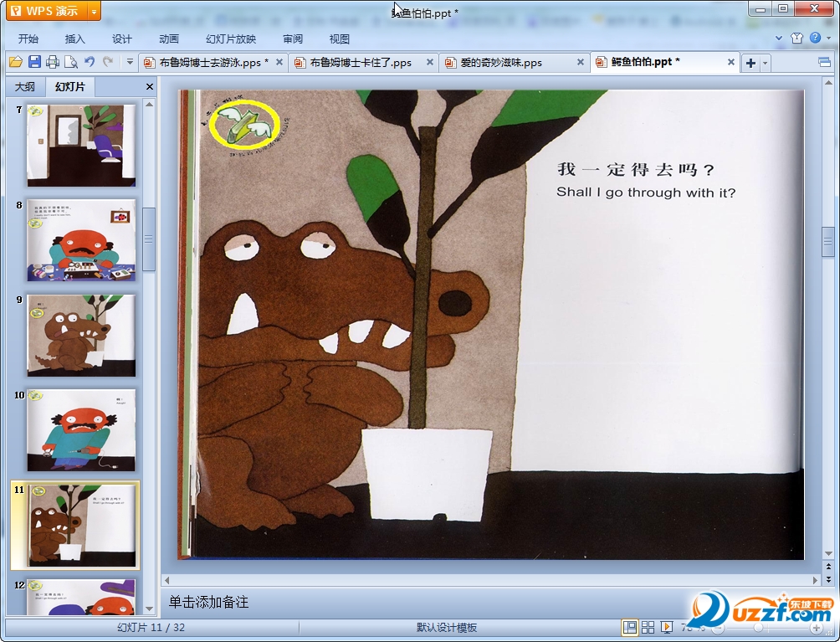Click the 幻灯片 11 / 32 status text
Viewport: 840px width, 642px height.
[151, 628]
